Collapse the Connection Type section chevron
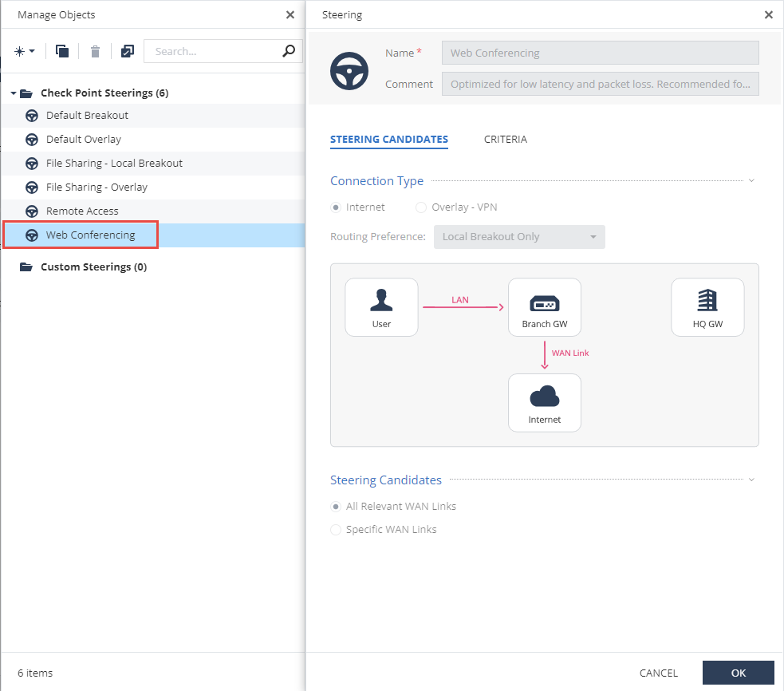Screen dimensions: 784x691 point(751,180)
